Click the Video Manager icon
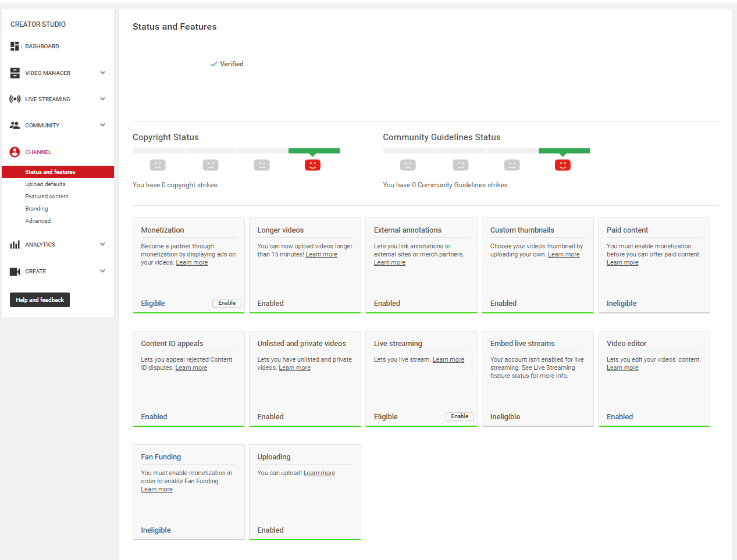 15,73
